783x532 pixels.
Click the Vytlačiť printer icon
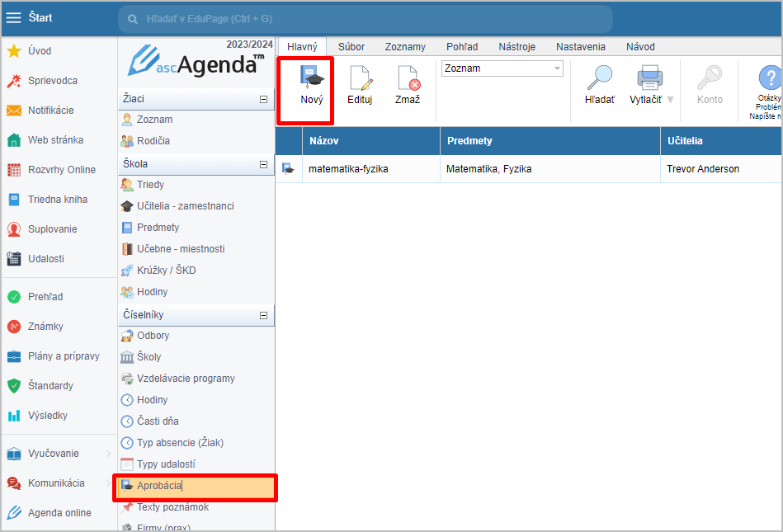point(649,78)
